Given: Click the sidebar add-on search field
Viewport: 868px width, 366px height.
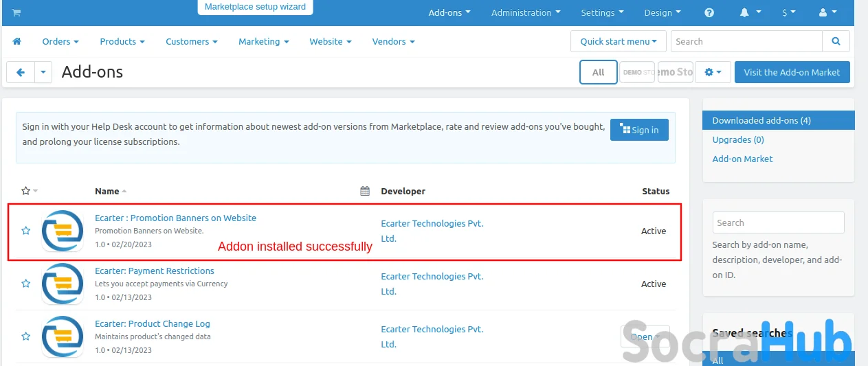Looking at the screenshot, I should pyautogui.click(x=778, y=222).
